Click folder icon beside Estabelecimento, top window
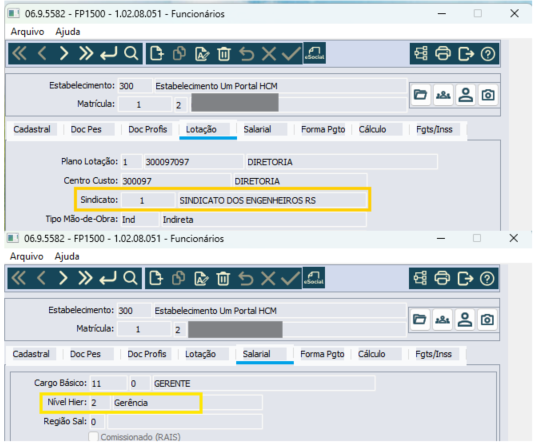The image size is (536, 446). [x=420, y=95]
